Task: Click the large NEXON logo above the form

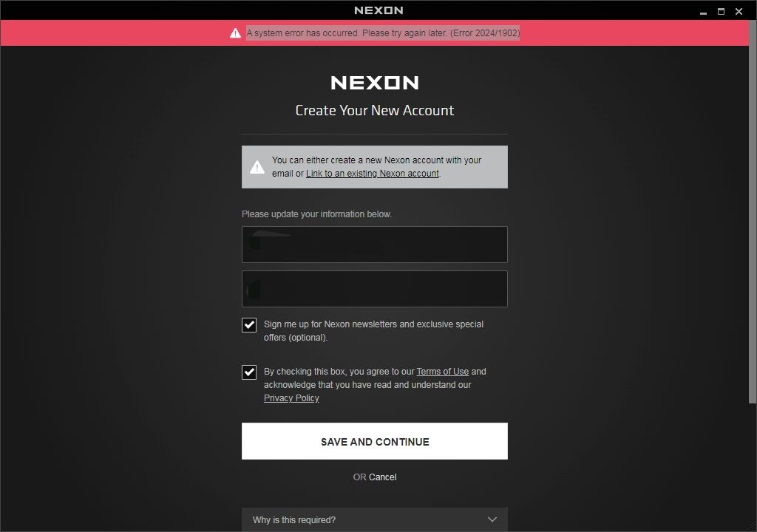Action: pos(374,83)
